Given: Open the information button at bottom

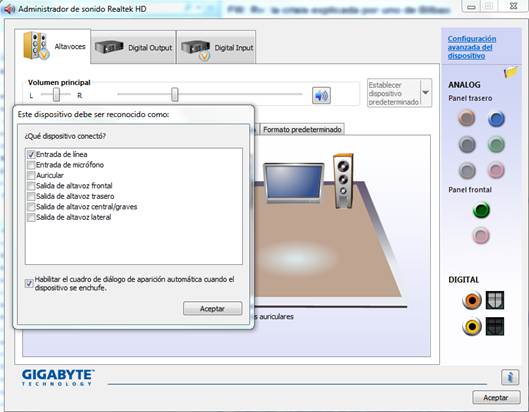Looking at the screenshot, I should click(510, 377).
